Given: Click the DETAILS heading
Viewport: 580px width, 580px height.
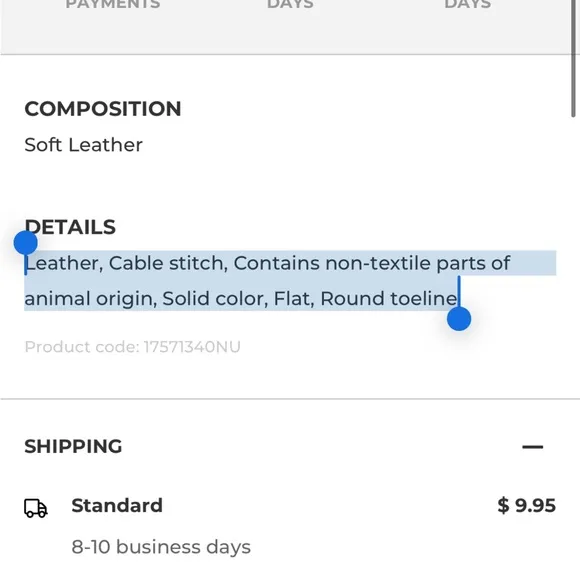Looking at the screenshot, I should pos(70,227).
